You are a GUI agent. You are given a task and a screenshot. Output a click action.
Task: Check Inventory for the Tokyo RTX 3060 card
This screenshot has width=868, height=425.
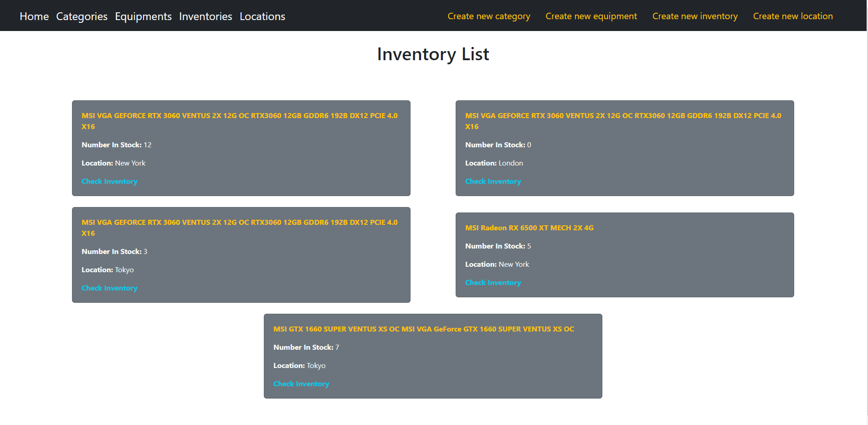[109, 288]
